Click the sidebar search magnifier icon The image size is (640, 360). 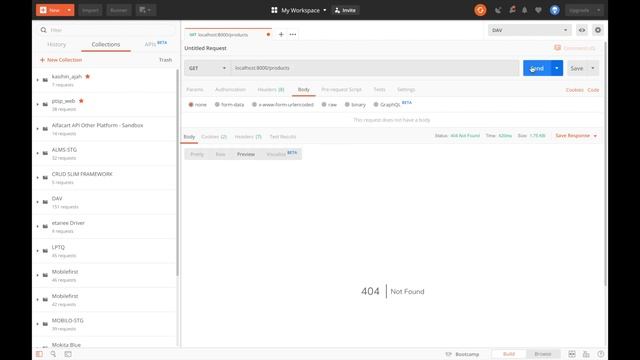(43, 30)
